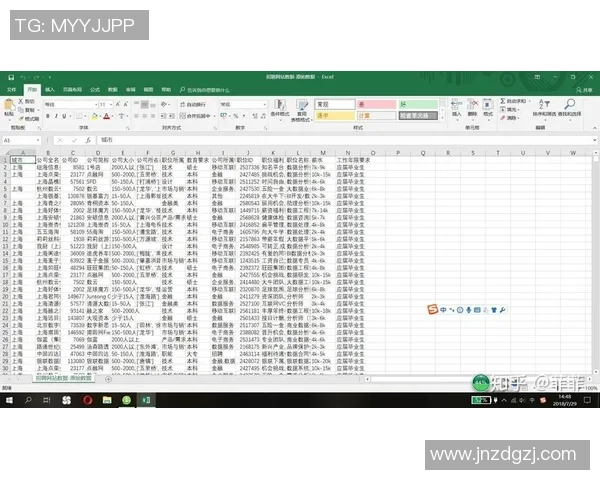This screenshot has width=600, height=480.
Task: Increase font size with larger A icon
Action: tap(118, 104)
